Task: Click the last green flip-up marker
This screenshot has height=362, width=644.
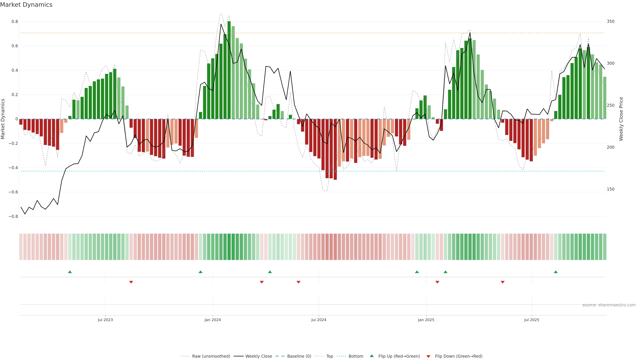Action: tap(555, 272)
